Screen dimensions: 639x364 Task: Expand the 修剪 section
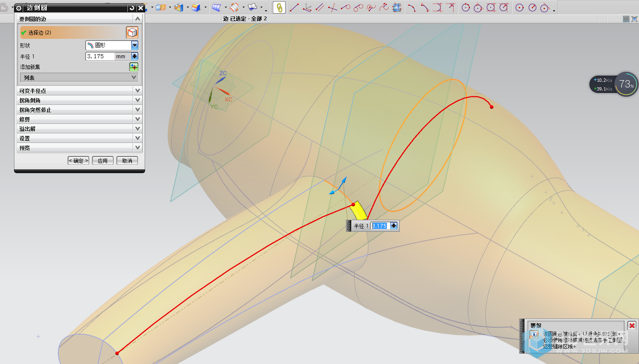(80, 119)
